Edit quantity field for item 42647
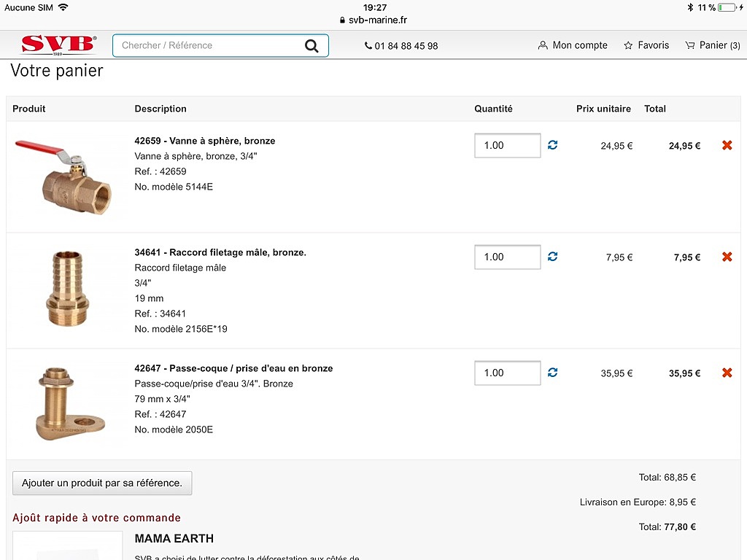The height and width of the screenshot is (560, 747). point(508,373)
